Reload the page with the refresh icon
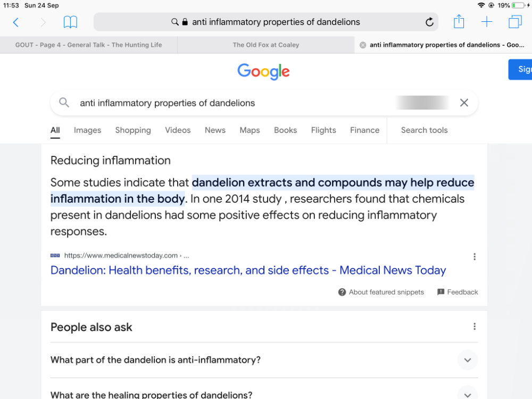532x399 pixels. click(429, 22)
